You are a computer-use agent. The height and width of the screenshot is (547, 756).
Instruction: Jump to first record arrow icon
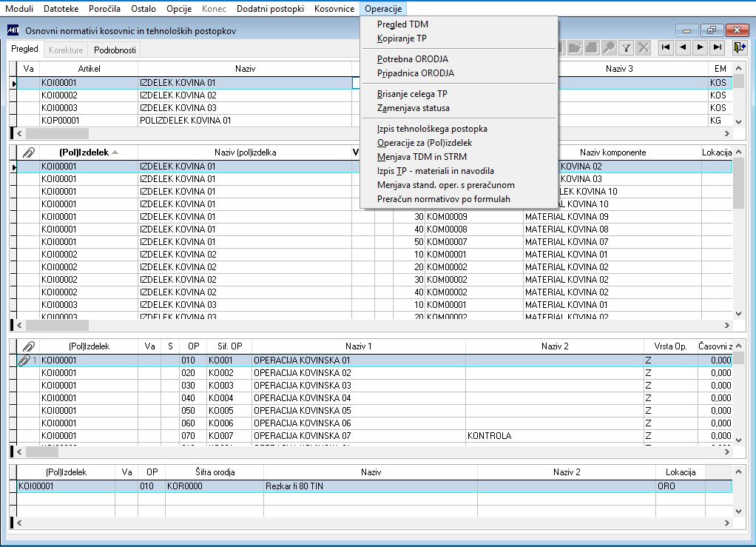pyautogui.click(x=666, y=47)
